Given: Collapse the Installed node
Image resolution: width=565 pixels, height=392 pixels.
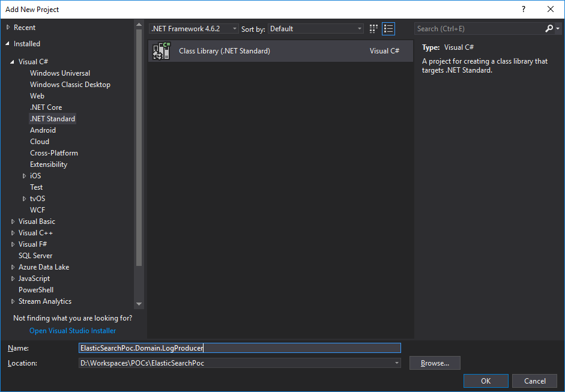Looking at the screenshot, I should click(x=8, y=44).
